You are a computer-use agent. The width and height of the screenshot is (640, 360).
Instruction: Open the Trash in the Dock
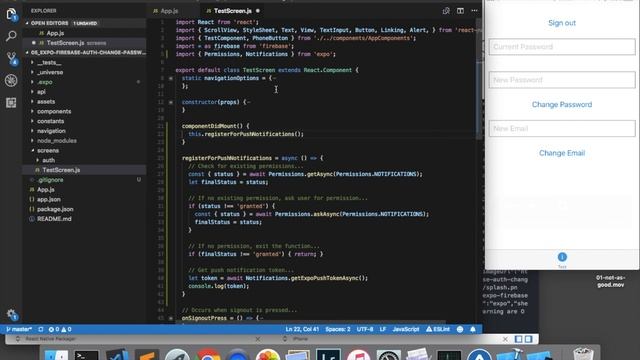pos(583,353)
